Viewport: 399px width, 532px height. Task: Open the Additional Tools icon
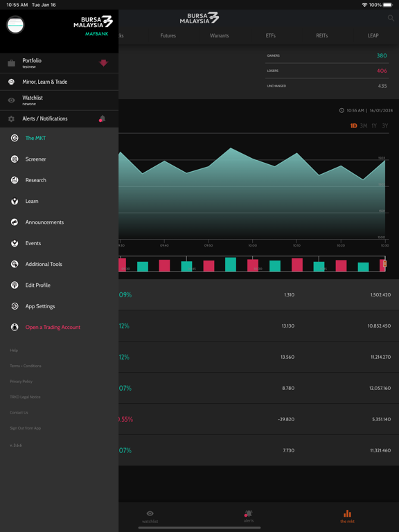point(15,265)
